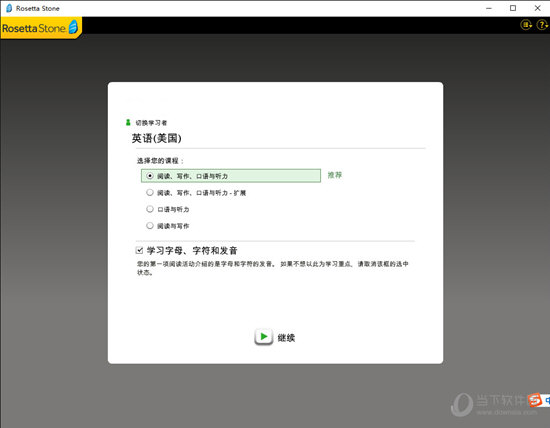Click the 继续 continue label

(x=286, y=338)
